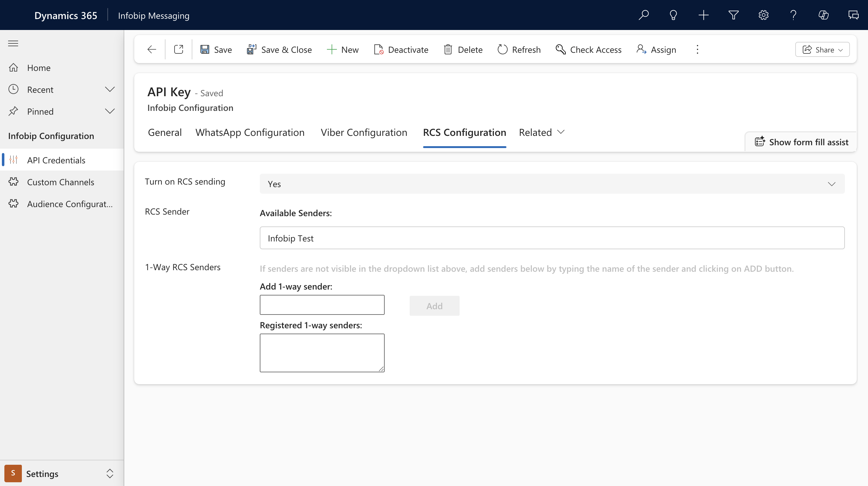The width and height of the screenshot is (868, 486).
Task: Open the help question mark icon
Action: (793, 15)
